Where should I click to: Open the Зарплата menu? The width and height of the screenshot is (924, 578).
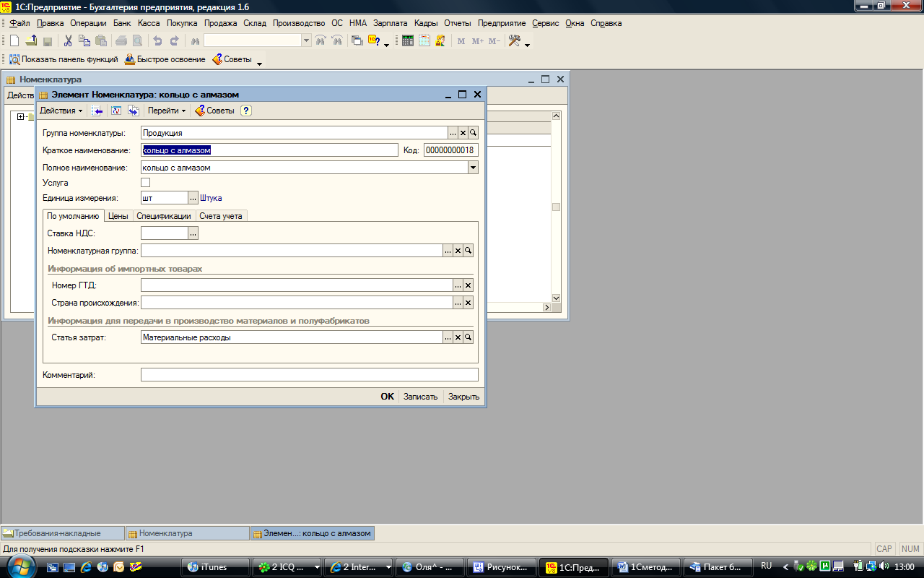tap(391, 23)
